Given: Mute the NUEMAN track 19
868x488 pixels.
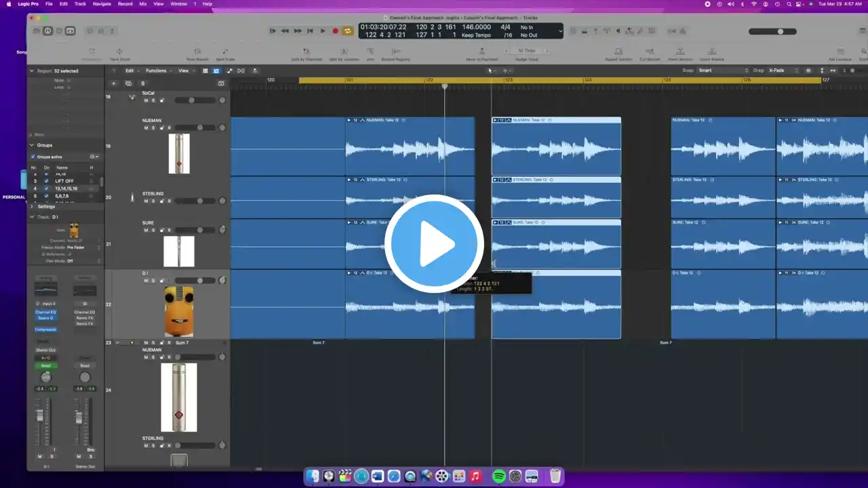Looking at the screenshot, I should [x=145, y=127].
